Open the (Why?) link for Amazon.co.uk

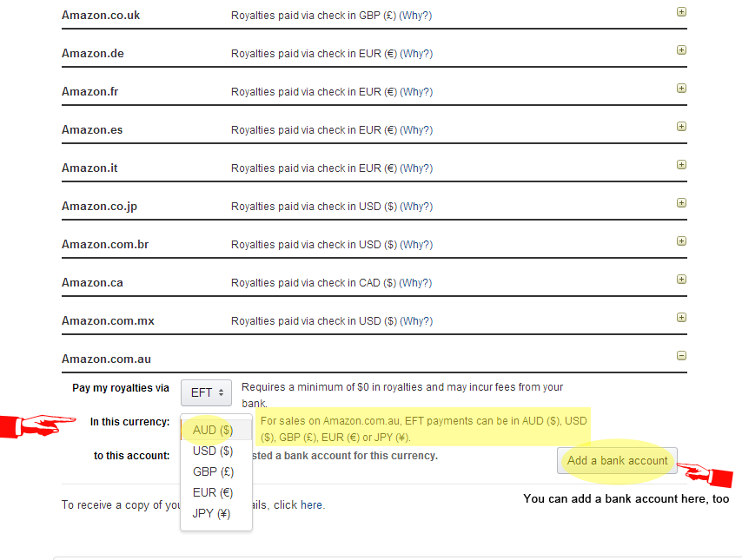[415, 16]
